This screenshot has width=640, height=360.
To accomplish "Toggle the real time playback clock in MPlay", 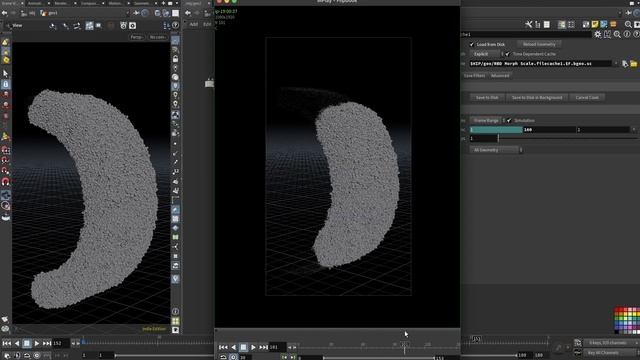I will [233, 357].
